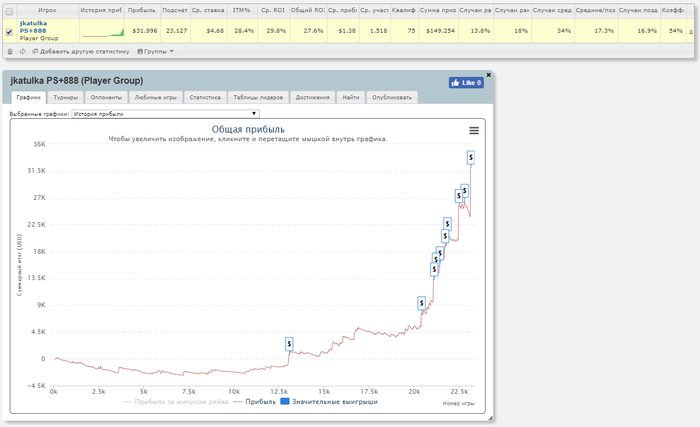700x427 pixels.
Task: Close the jkatulka player group panel
Action: [488, 75]
